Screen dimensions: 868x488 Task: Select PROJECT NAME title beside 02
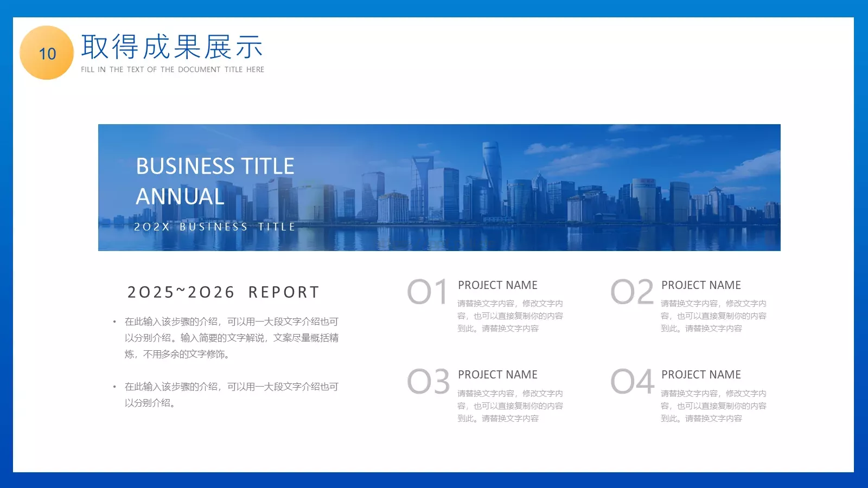[x=701, y=285]
